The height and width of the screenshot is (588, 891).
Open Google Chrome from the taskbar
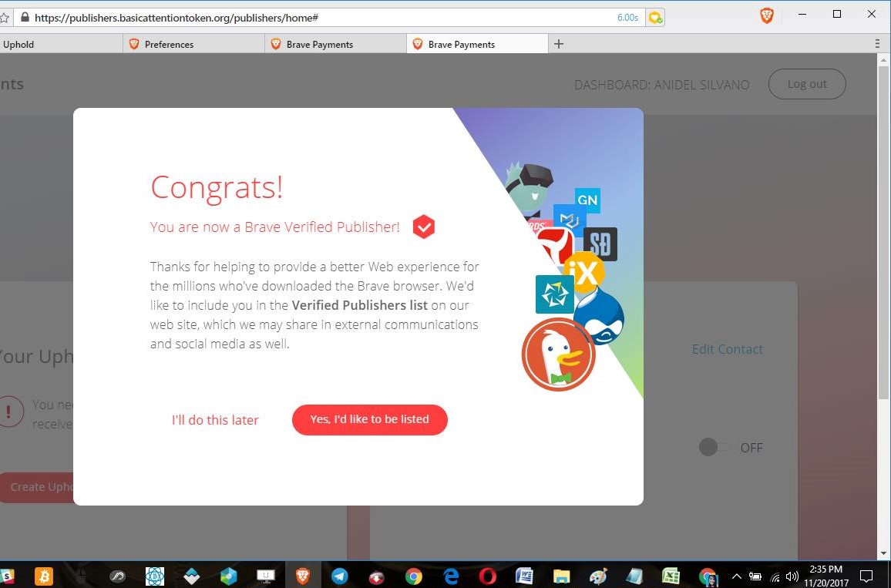tap(414, 576)
